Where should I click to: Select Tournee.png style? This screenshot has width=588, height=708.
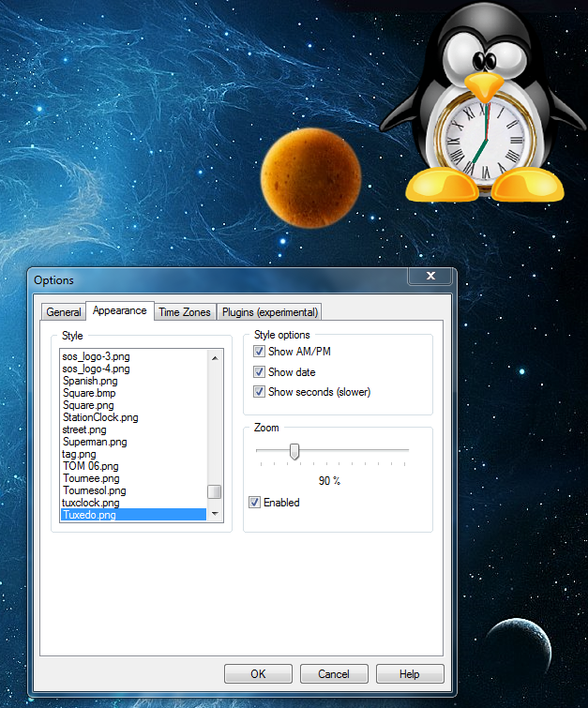tap(133, 478)
